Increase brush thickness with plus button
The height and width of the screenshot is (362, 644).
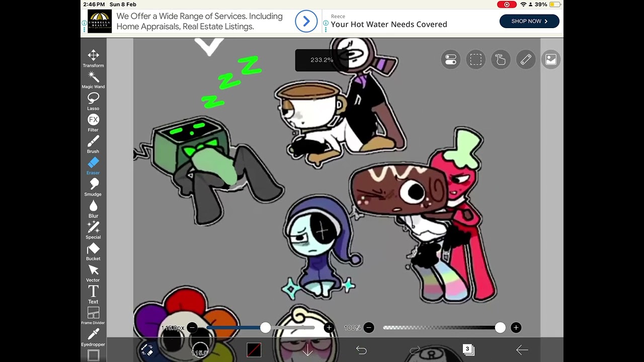coord(329,328)
